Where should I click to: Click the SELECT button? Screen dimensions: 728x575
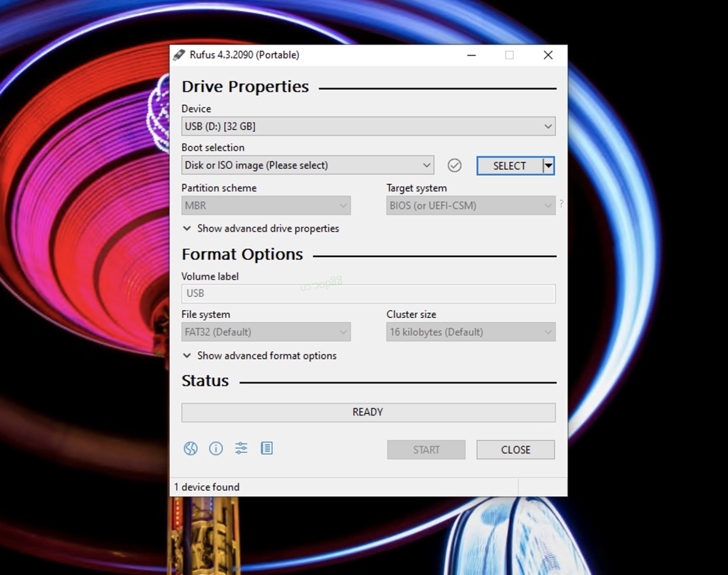click(510, 166)
